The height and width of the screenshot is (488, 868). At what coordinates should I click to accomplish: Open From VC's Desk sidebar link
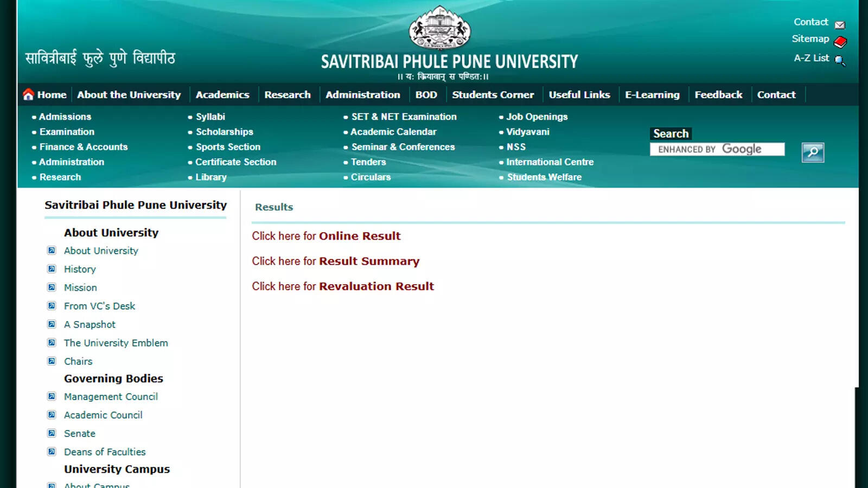coord(99,306)
